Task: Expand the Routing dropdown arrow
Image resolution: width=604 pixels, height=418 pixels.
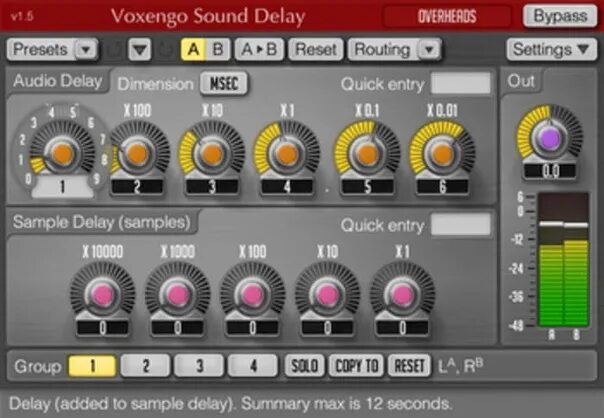Action: 429,50
